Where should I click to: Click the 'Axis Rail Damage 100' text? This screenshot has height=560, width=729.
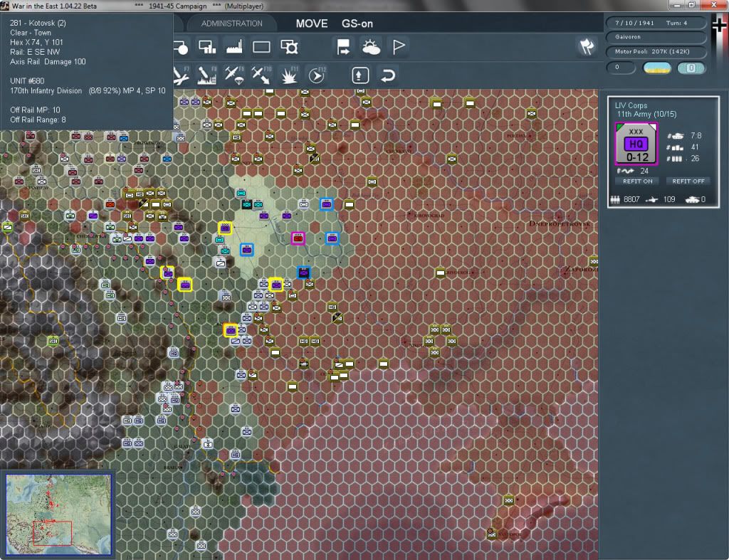click(48, 61)
